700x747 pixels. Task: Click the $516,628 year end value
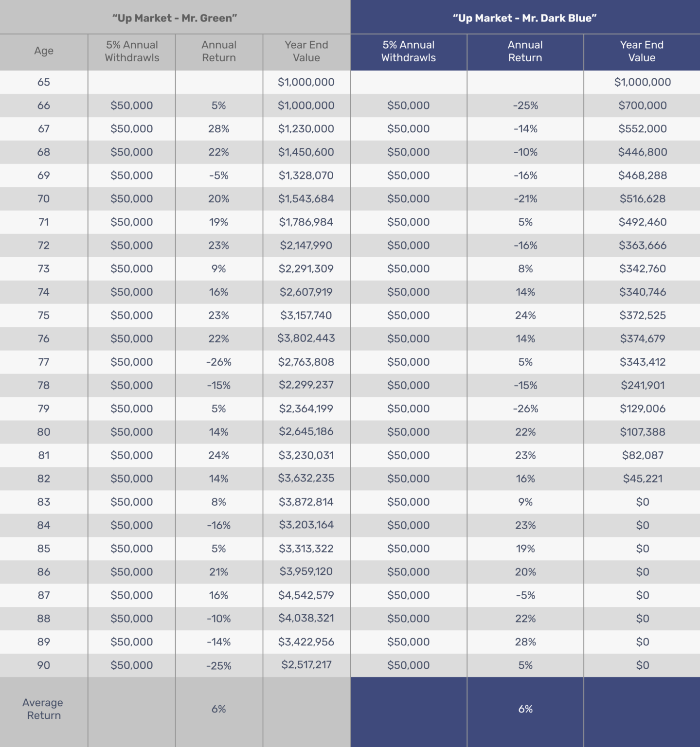click(642, 199)
